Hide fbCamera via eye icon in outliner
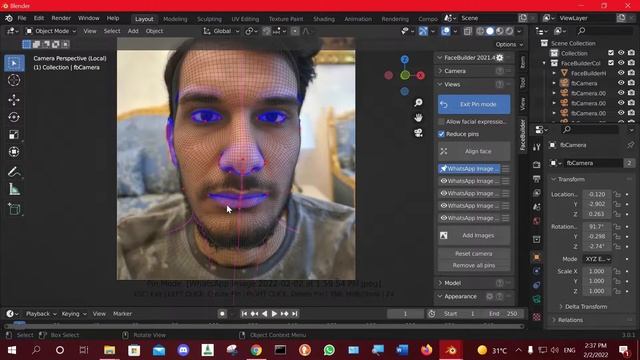The width and height of the screenshot is (640, 360). (621, 83)
